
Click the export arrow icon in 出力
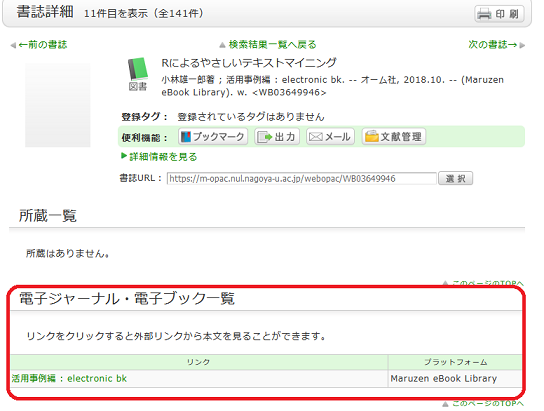(265, 137)
